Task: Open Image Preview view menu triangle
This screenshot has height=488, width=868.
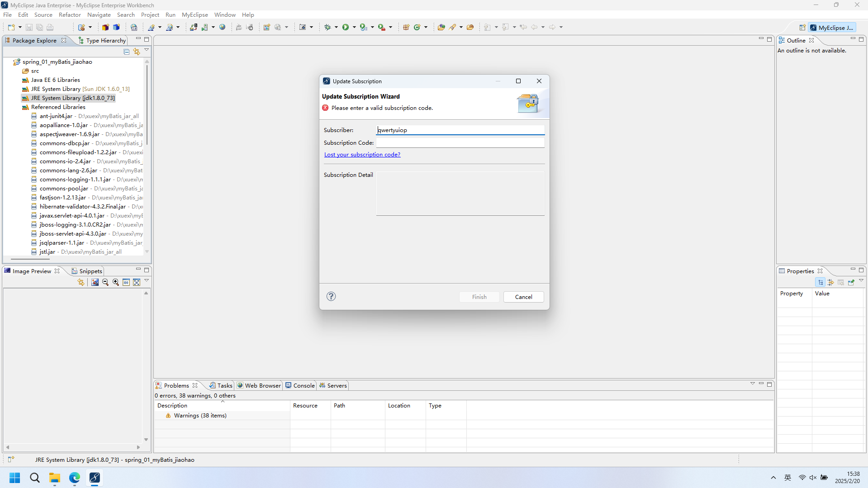Action: click(147, 281)
